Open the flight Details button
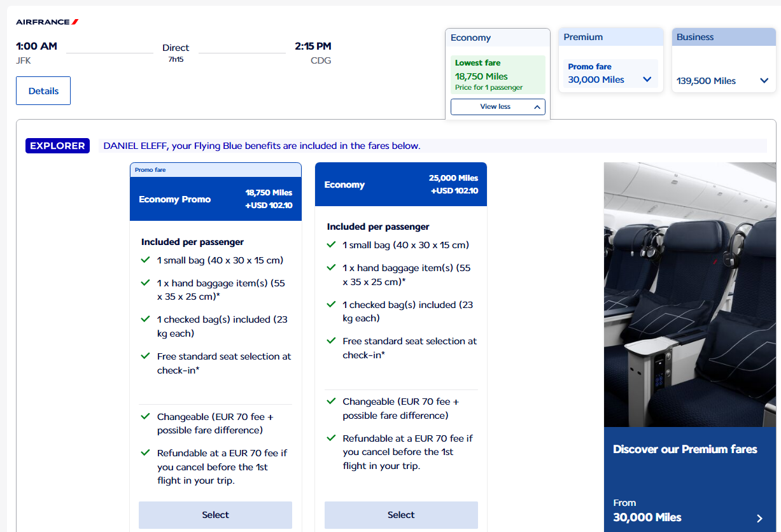781x532 pixels. 43,91
